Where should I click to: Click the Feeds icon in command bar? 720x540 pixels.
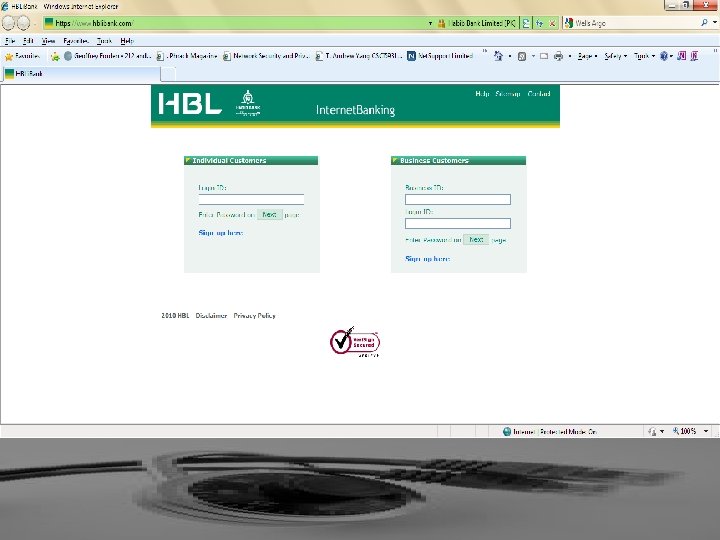click(x=522, y=56)
